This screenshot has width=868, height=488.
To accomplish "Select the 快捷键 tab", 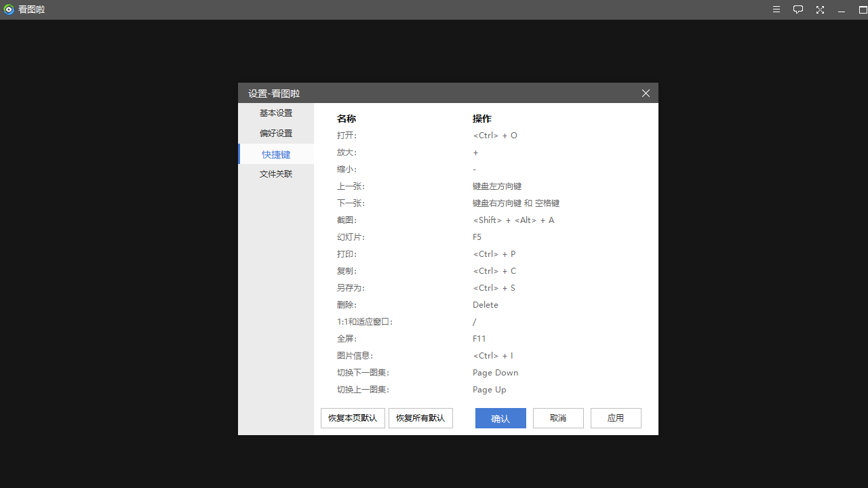I will pos(276,155).
